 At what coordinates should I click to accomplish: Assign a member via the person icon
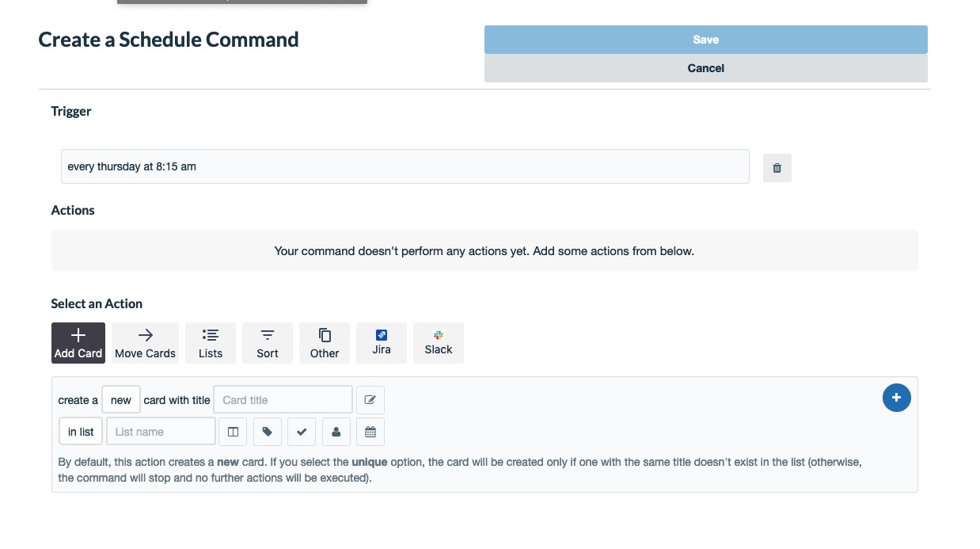[336, 432]
